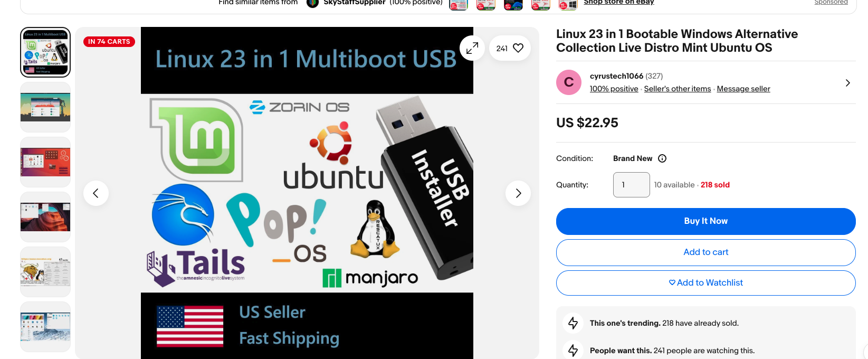The image size is (868, 359).
Task: Expand the product image to full view
Action: click(472, 48)
